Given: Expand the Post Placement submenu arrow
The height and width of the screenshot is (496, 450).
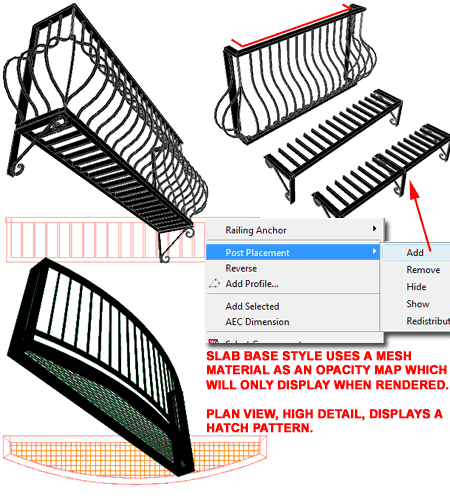Looking at the screenshot, I should point(374,251).
